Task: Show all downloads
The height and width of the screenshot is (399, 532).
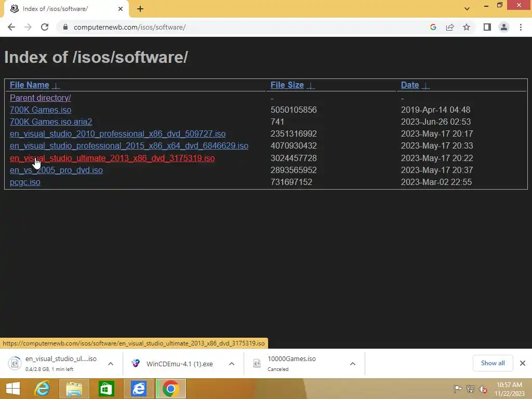Action: pyautogui.click(x=493, y=363)
